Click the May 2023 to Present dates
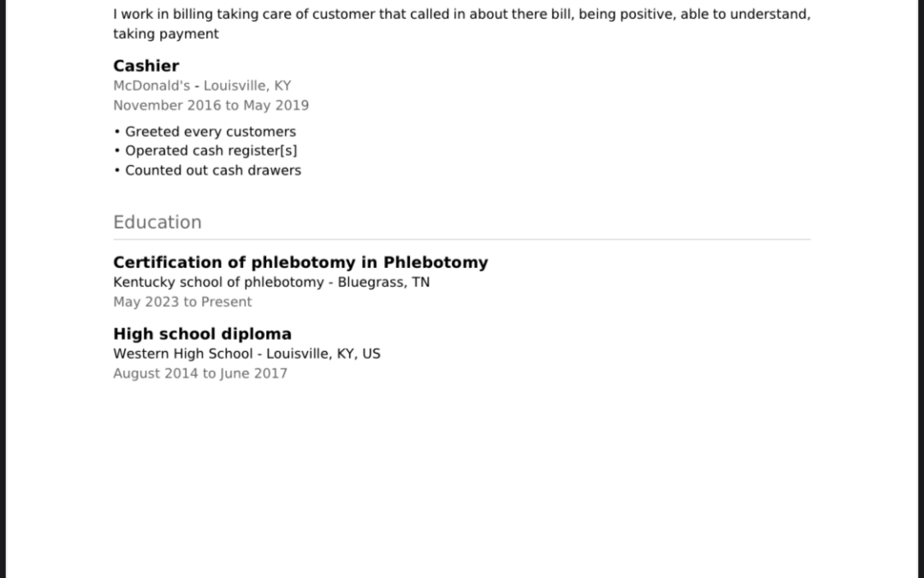Screen dimensions: 924x578 [x=183, y=302]
